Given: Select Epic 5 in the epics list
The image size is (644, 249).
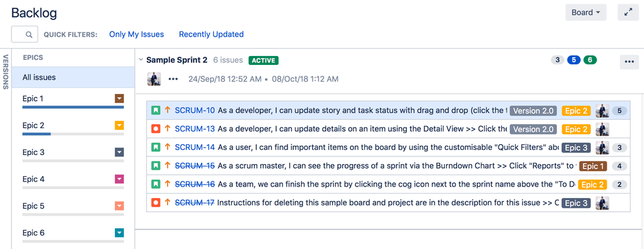Looking at the screenshot, I should 33,206.
